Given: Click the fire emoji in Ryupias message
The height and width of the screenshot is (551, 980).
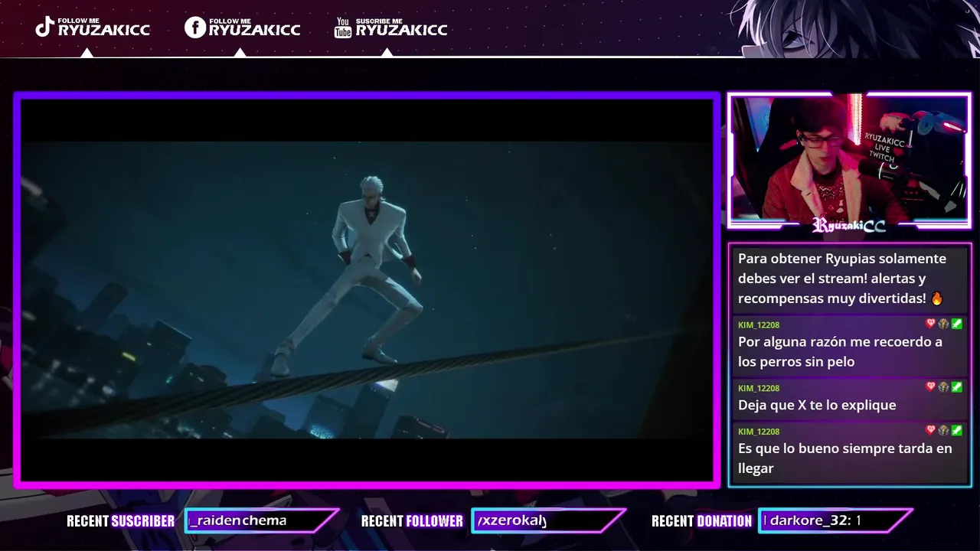Looking at the screenshot, I should (x=937, y=298).
